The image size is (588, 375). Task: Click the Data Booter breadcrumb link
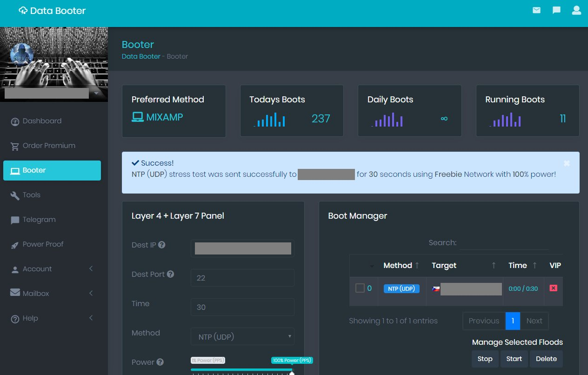pyautogui.click(x=140, y=56)
